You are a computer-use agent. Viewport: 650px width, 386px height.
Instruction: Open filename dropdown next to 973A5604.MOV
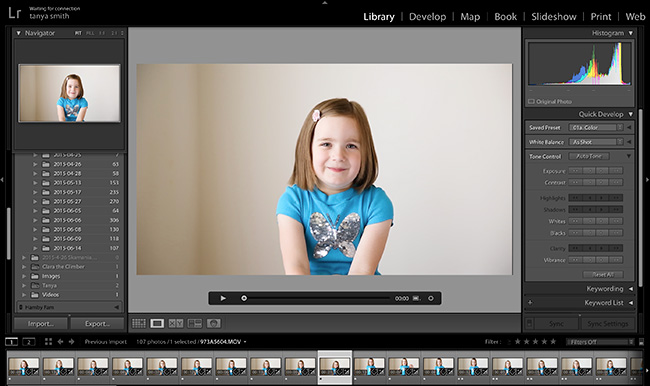click(245, 342)
